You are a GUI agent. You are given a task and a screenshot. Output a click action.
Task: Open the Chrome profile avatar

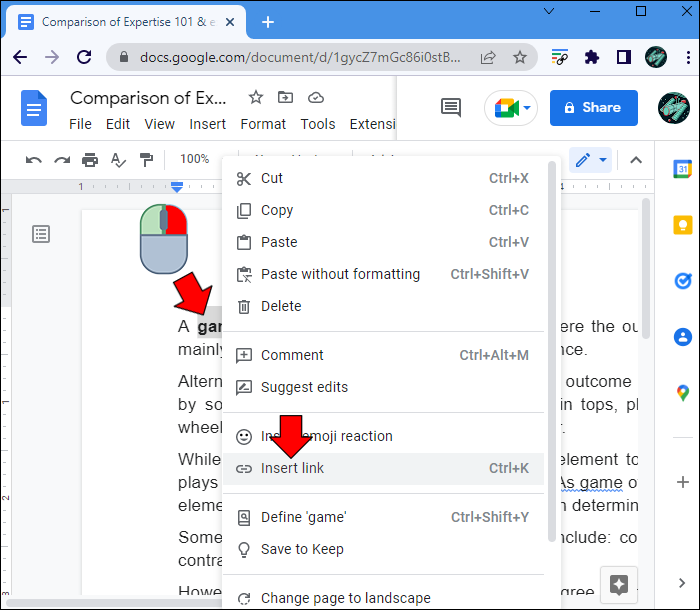click(656, 57)
